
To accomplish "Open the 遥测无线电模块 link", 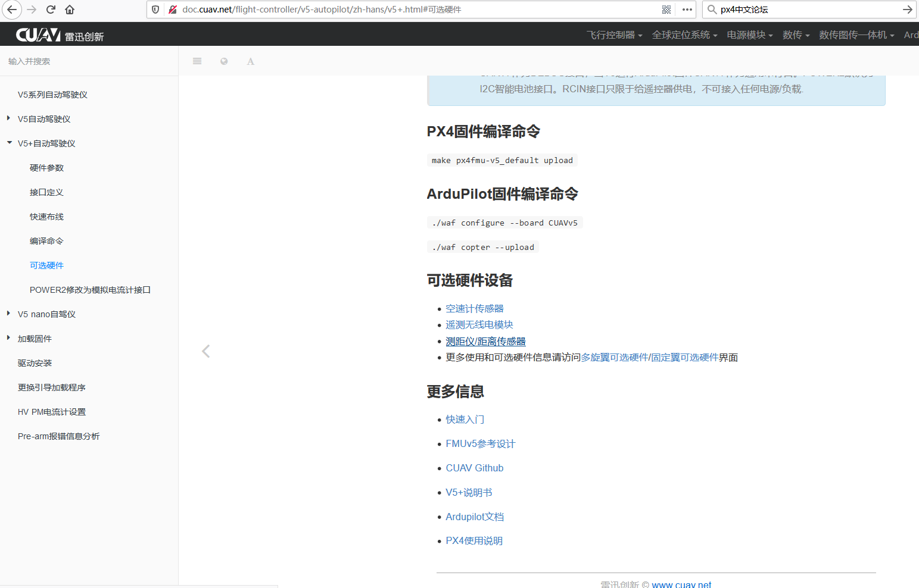I will [x=479, y=324].
